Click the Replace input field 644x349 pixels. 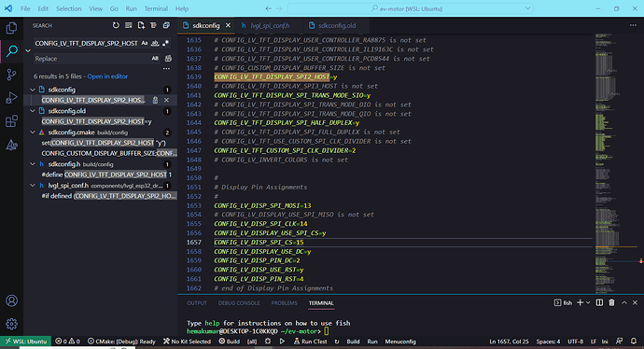(92, 59)
